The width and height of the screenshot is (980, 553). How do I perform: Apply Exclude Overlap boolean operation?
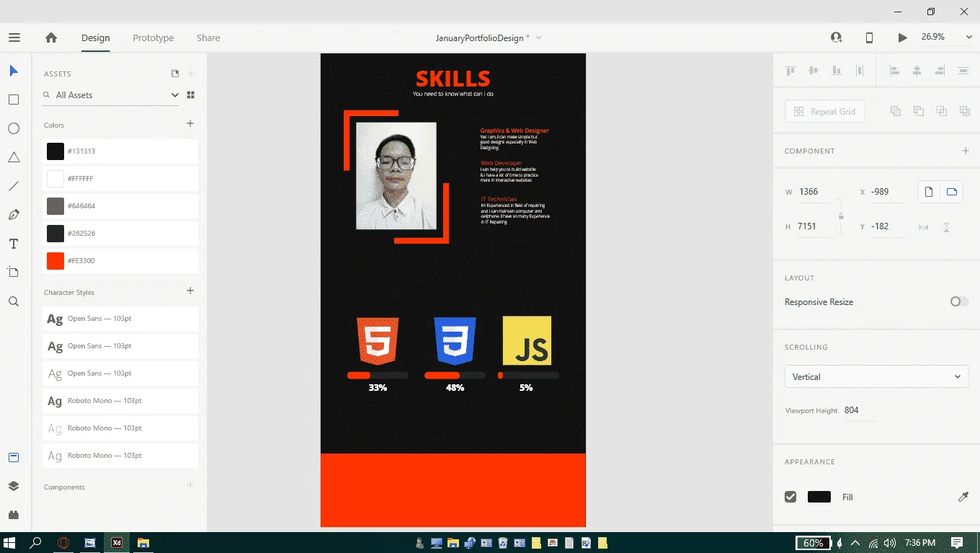pos(965,111)
